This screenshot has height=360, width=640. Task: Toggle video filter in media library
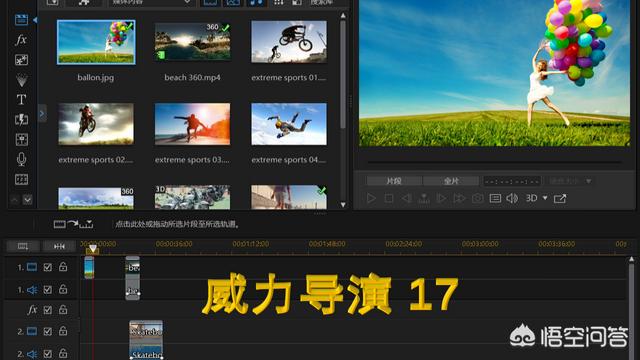pyautogui.click(x=210, y=2)
